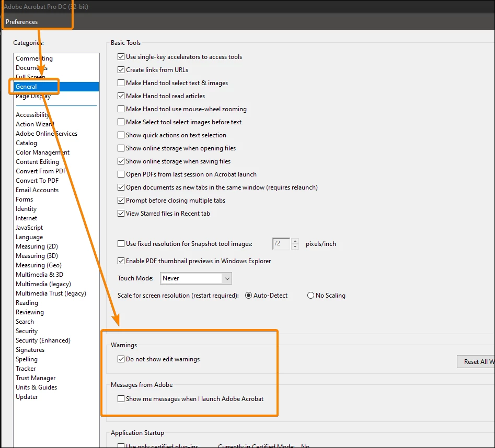The image size is (495, 448).
Task: Select Multimedia (legacy) category
Action: click(x=43, y=284)
